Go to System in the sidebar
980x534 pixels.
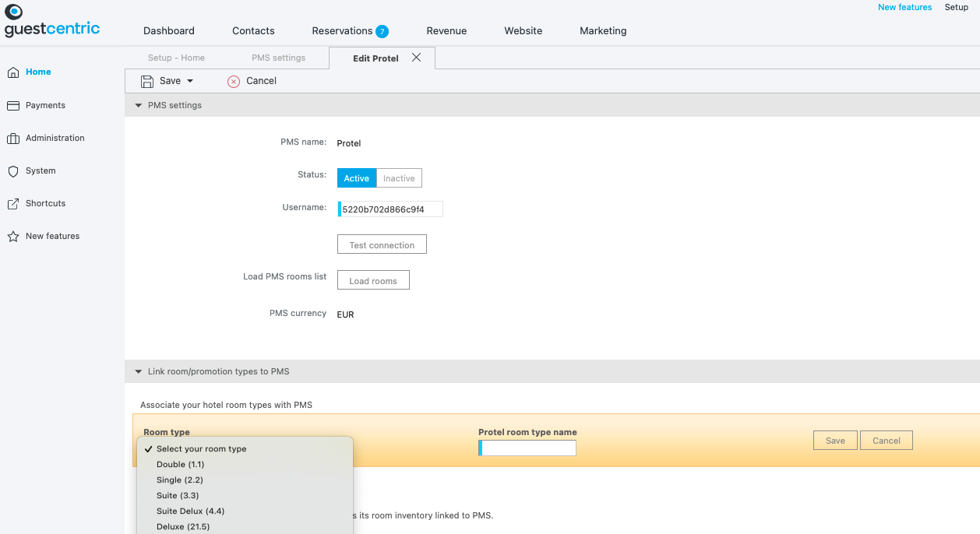click(41, 171)
